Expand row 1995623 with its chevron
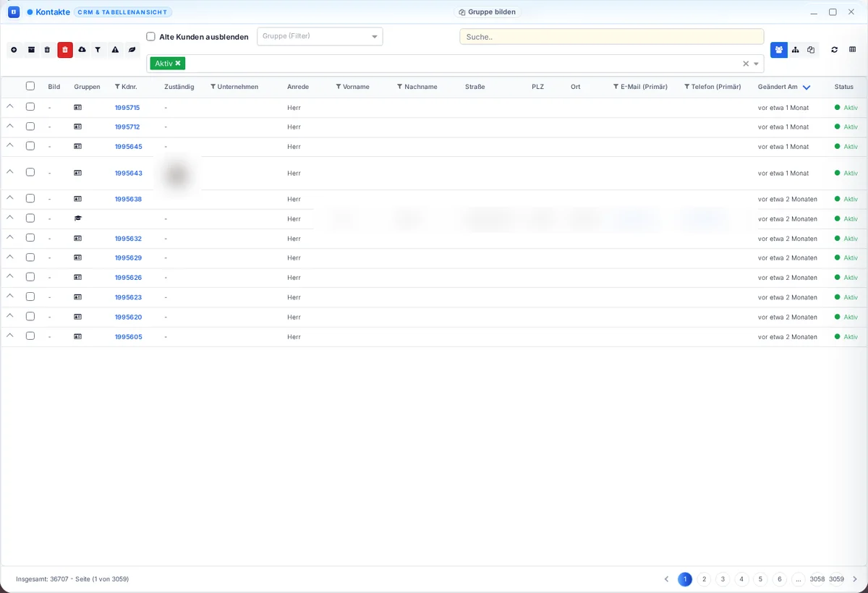 coord(10,296)
